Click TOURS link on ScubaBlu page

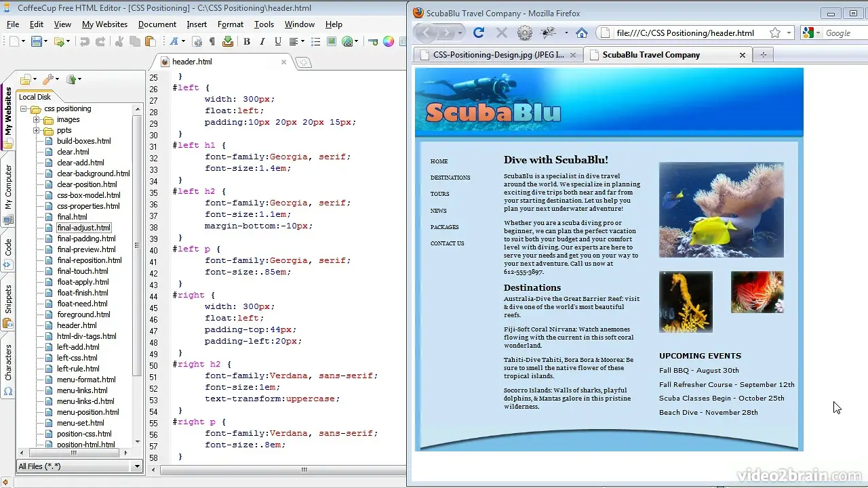pyautogui.click(x=439, y=194)
